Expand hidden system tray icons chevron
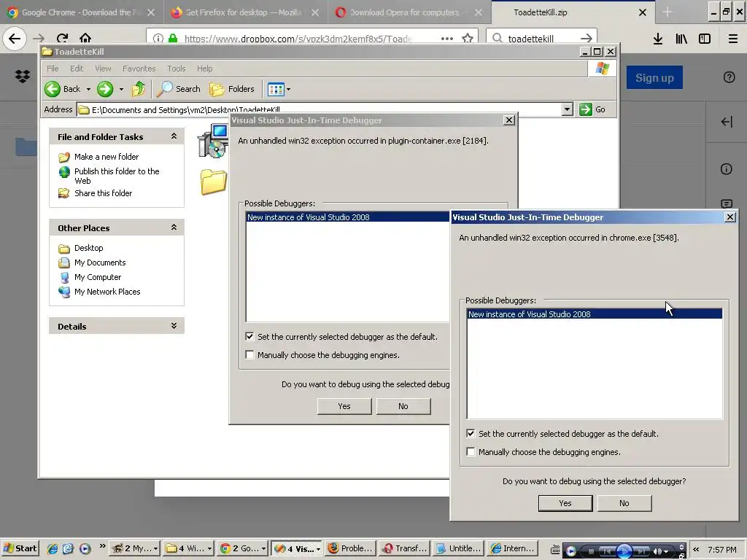This screenshot has width=747, height=560. [x=695, y=550]
